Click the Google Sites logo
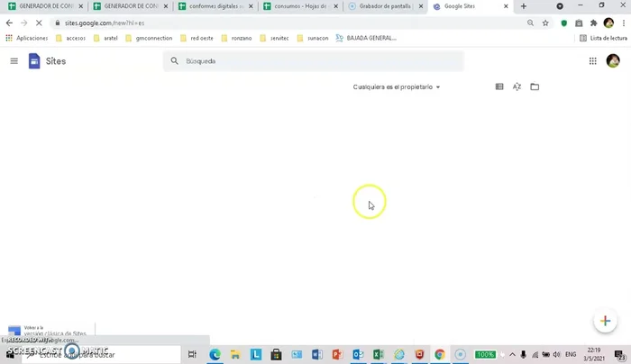The image size is (631, 364). 34,61
